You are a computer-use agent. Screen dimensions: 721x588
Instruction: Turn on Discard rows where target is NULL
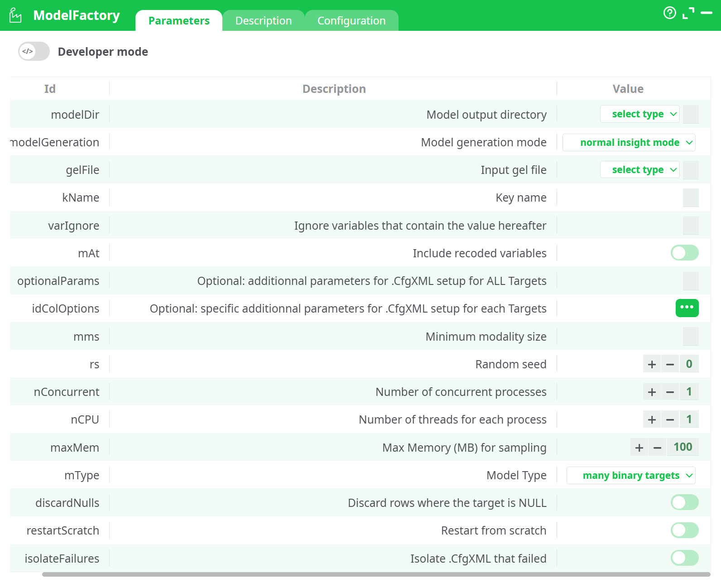point(684,502)
